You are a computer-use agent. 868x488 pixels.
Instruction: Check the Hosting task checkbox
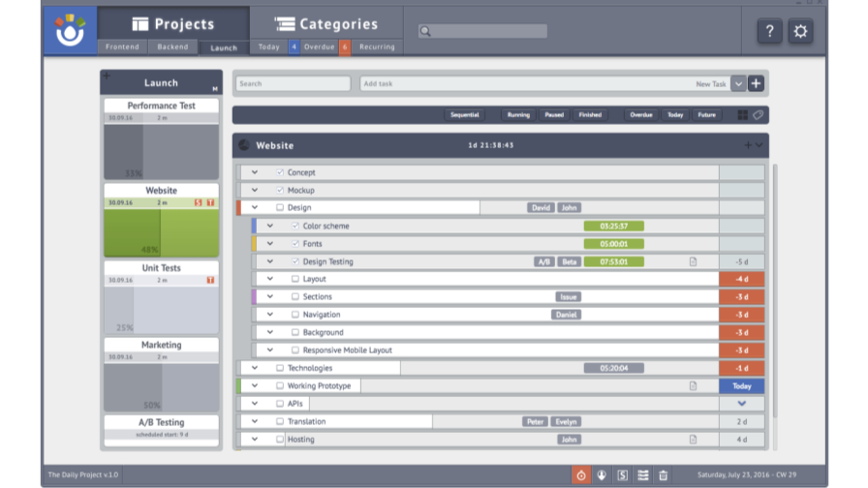pos(280,440)
